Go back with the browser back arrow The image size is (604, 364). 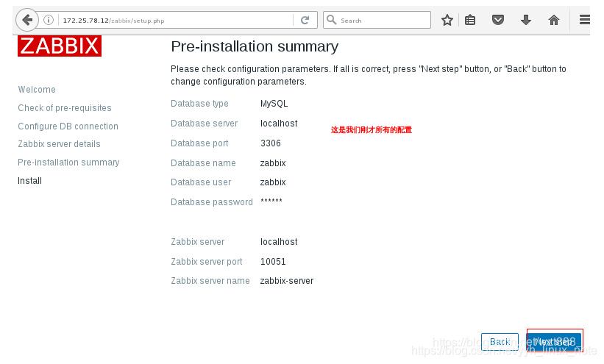pos(27,20)
